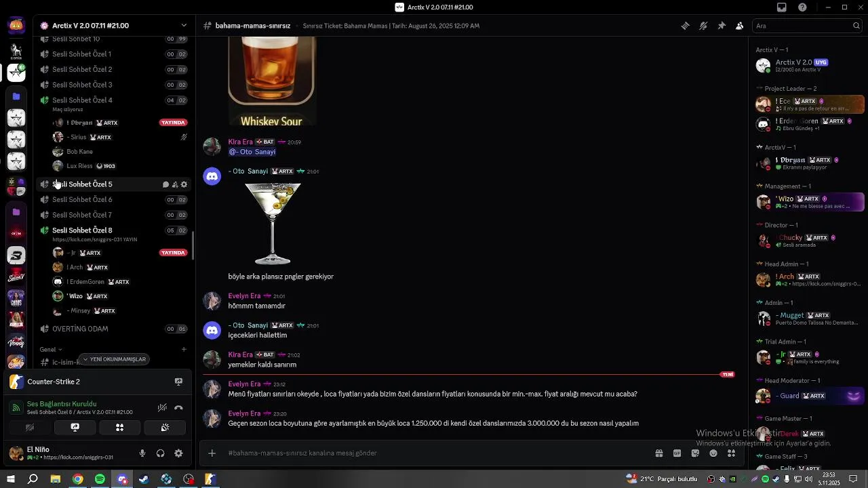Open the soundboard button in voice panel
Viewport: 868px width, 488px height.
tap(165, 428)
